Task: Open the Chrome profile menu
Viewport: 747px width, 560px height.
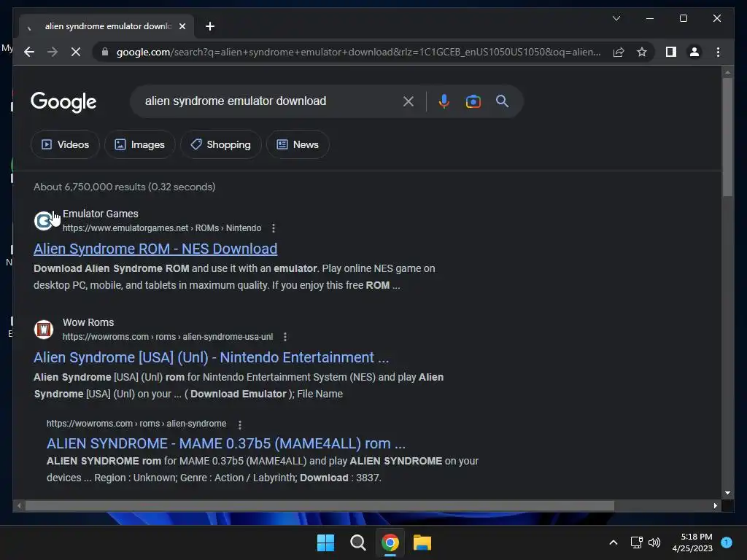Action: (694, 52)
